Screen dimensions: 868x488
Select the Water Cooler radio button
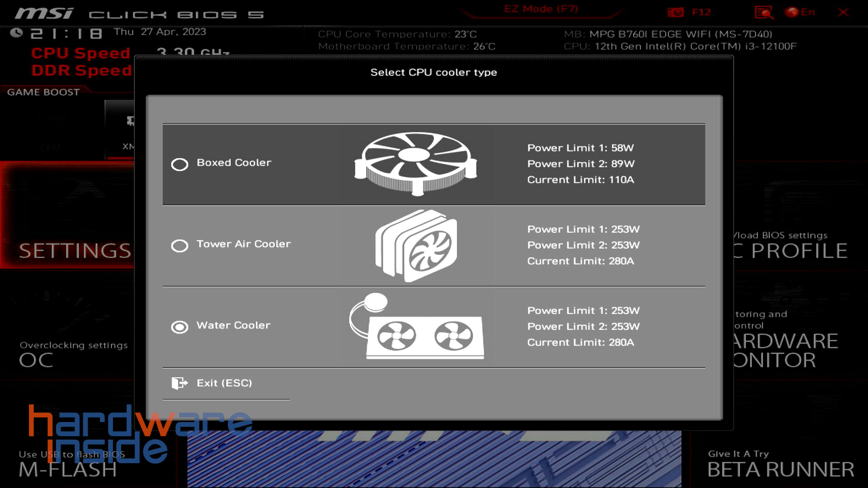point(179,327)
